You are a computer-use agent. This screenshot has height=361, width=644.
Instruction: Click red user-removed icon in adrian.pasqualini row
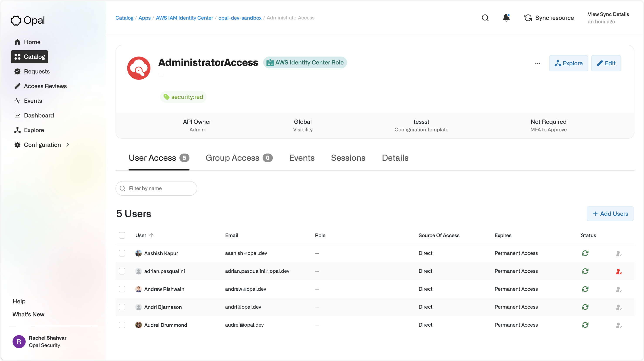(619, 272)
